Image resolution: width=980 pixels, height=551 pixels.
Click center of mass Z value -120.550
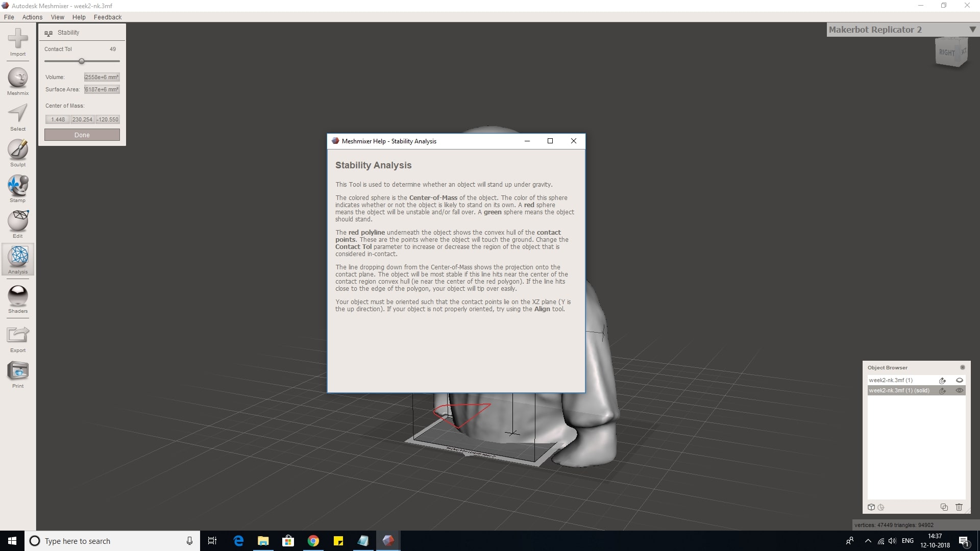(108, 119)
